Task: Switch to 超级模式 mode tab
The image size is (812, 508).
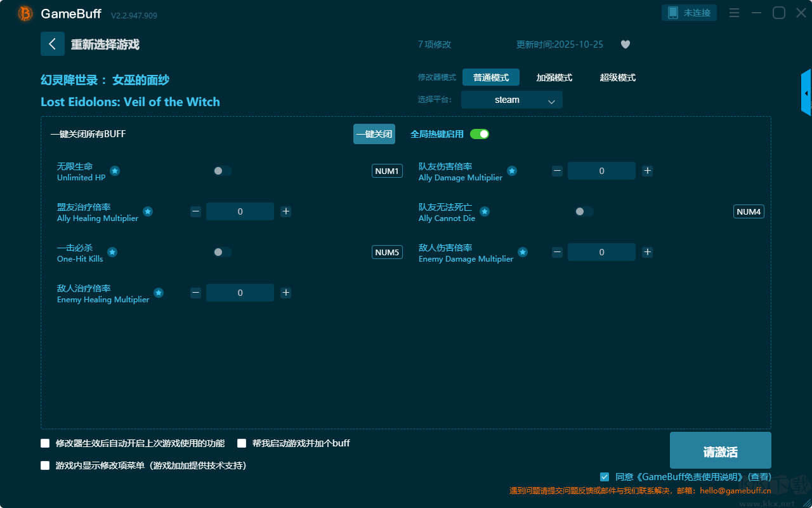Action: pyautogui.click(x=618, y=77)
